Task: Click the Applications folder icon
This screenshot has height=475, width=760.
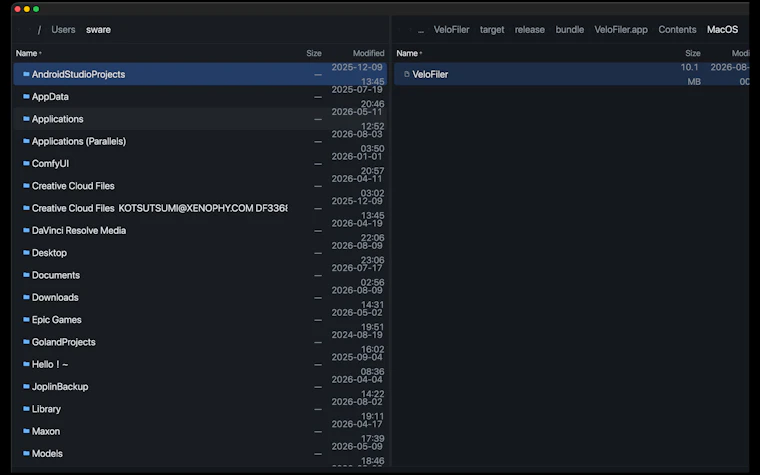Action: click(x=26, y=119)
